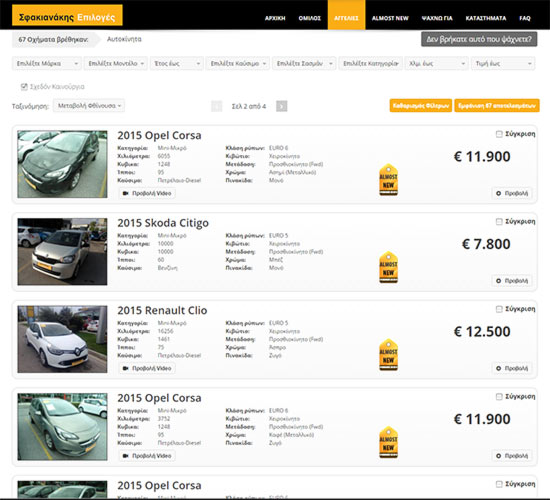The image size is (550, 500).
Task: Open the dark Opel Corsa photo thumbnail
Action: pyautogui.click(x=62, y=164)
